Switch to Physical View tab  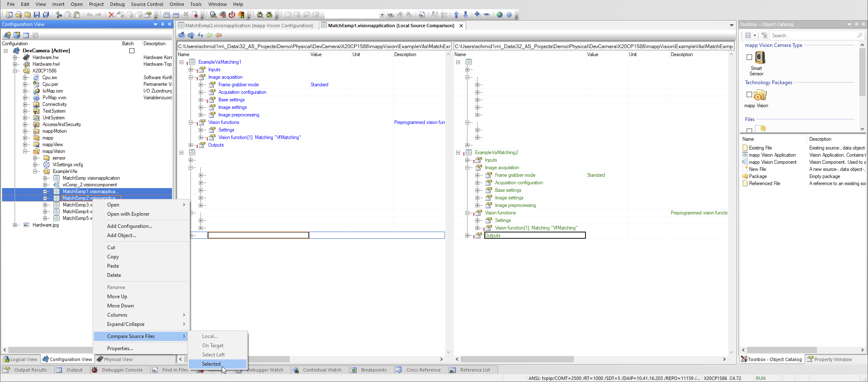(115, 359)
